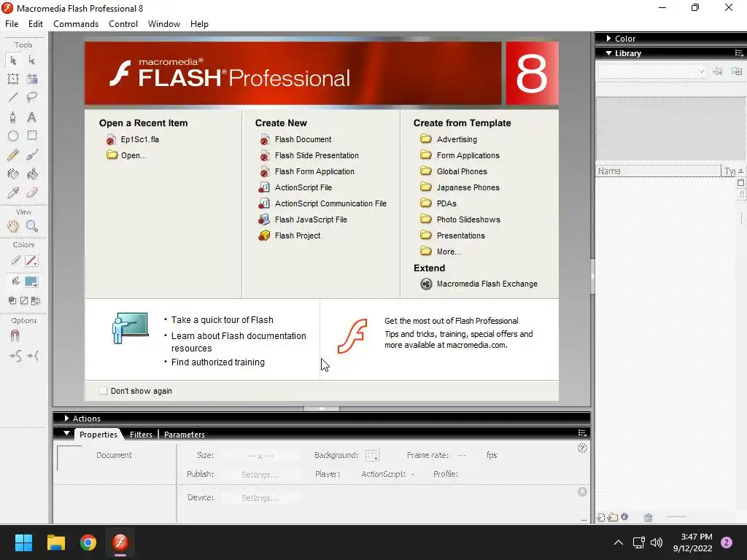Open the Photo Slideshows template folder
Image resolution: width=747 pixels, height=560 pixels.
(x=460, y=219)
